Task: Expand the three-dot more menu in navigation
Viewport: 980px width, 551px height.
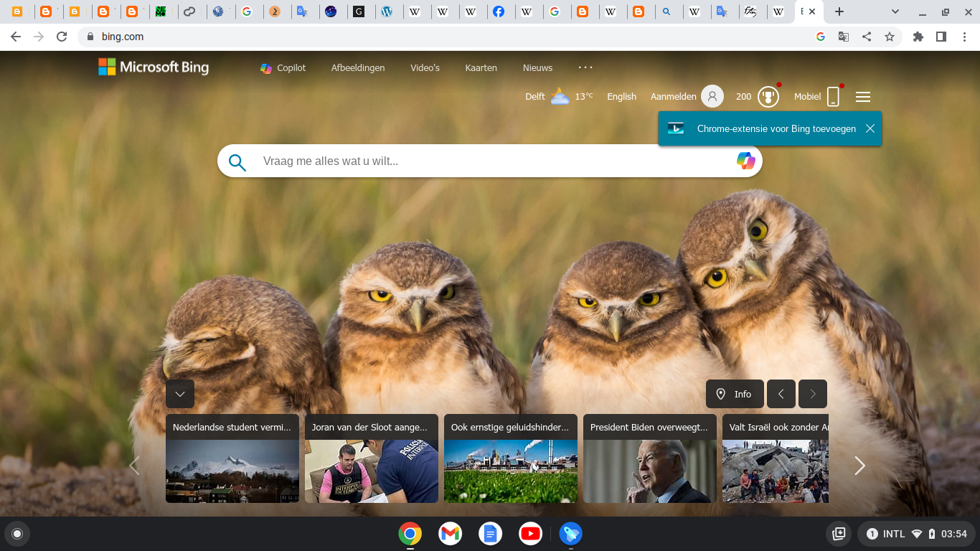Action: pos(585,67)
